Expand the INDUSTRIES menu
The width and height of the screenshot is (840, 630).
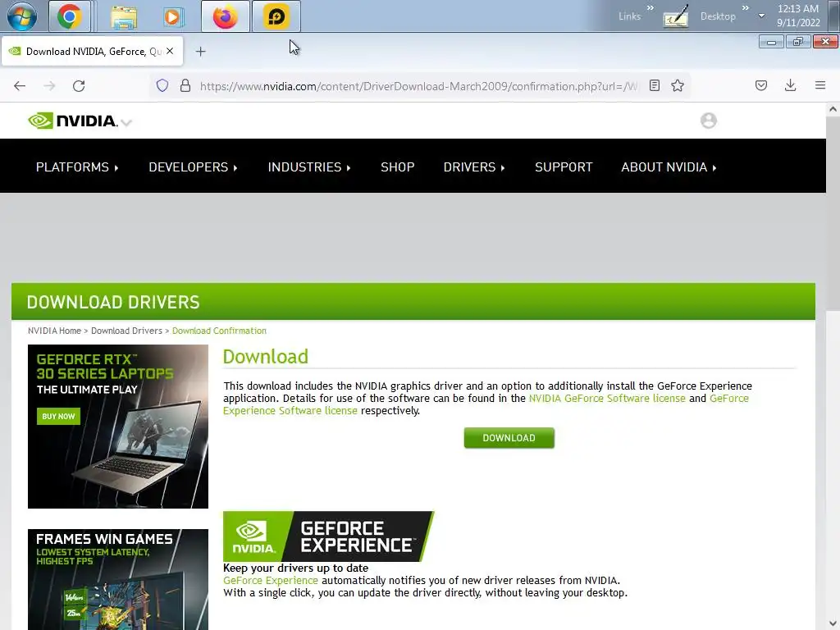(x=309, y=167)
